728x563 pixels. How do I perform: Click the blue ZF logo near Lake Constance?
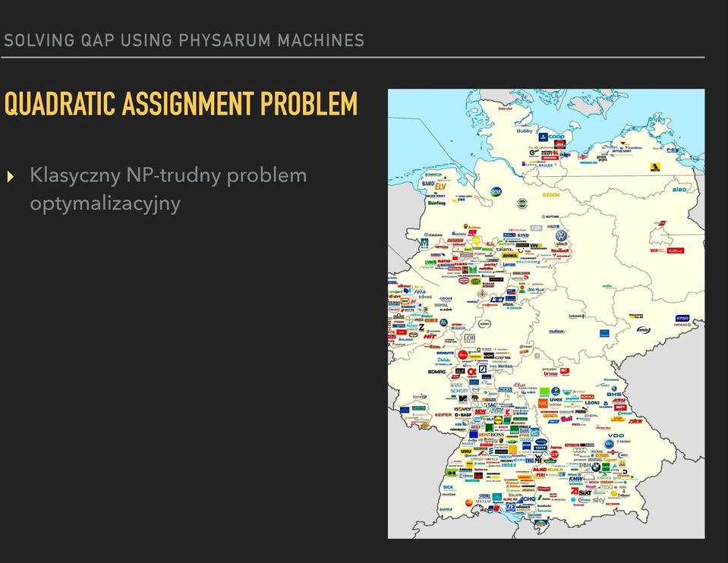pos(510,506)
